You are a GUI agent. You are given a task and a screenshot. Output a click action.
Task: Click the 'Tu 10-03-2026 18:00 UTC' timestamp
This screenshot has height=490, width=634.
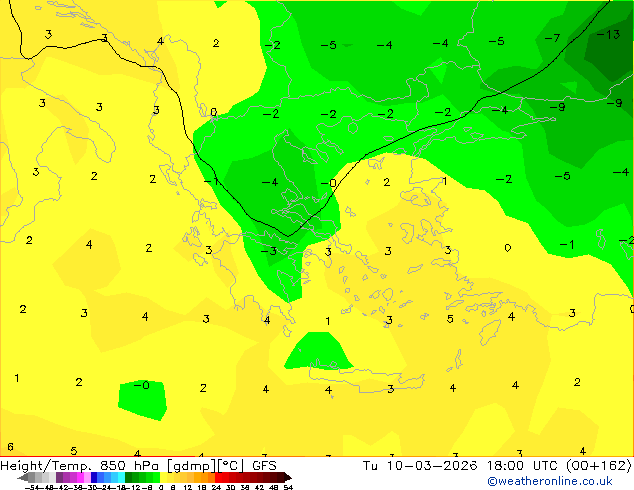462,465
